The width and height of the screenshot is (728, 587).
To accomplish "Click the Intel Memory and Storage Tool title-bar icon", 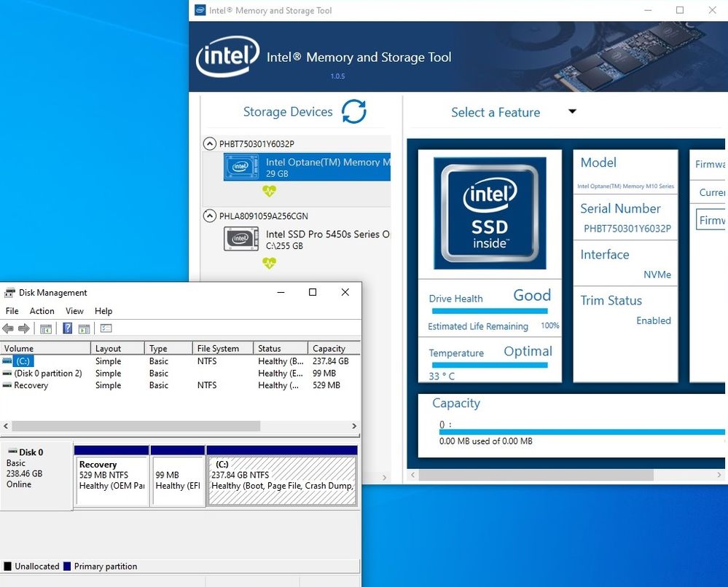I will (200, 10).
